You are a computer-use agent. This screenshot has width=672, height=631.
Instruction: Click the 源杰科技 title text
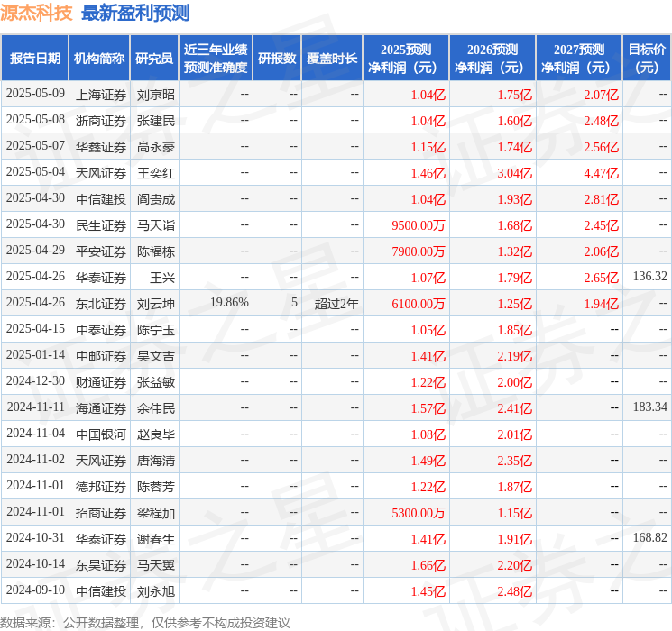tap(36, 13)
